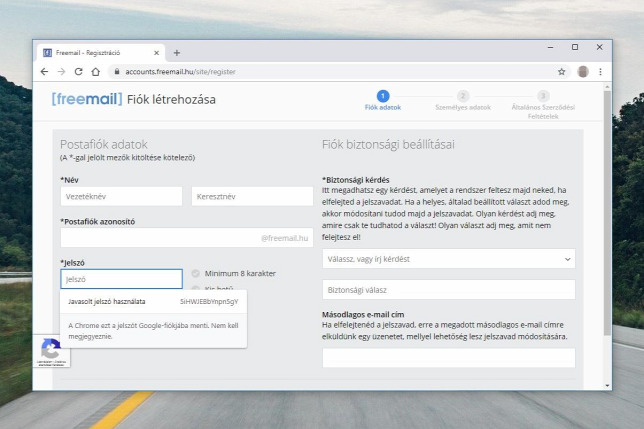Open the Válassz, vagy írj kérdést dropdown
Screen dimensions: 644x429
(x=448, y=259)
